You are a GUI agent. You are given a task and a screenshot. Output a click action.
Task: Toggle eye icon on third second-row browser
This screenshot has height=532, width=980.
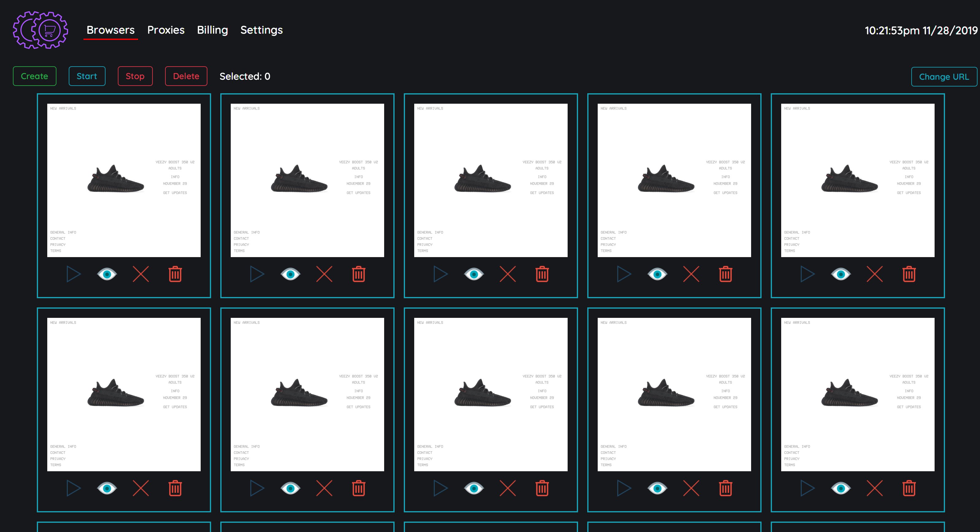[x=474, y=488]
